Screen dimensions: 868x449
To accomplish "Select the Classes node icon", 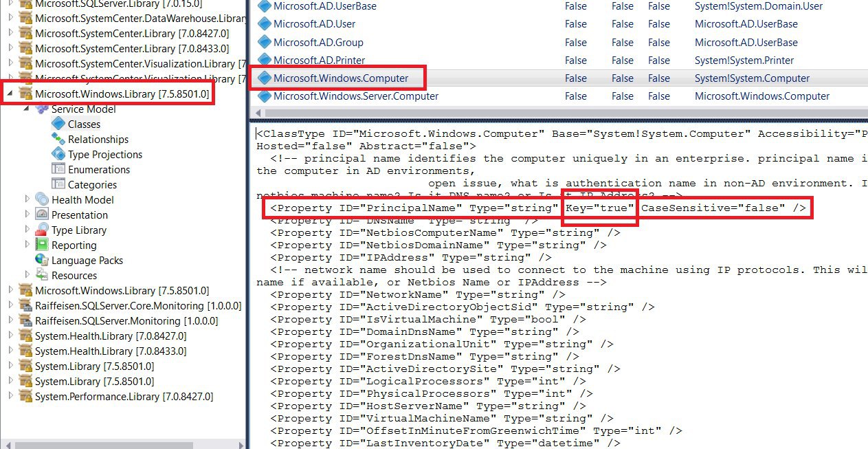I will coord(58,124).
